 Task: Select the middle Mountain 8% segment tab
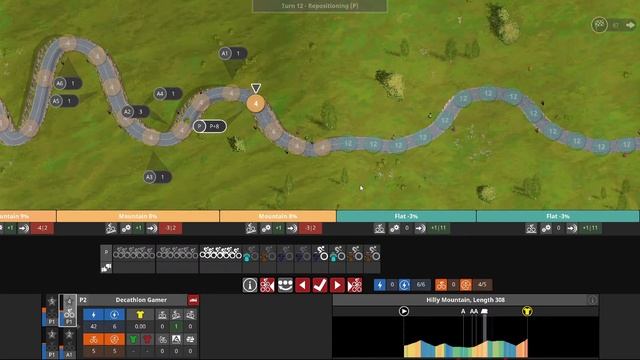click(138, 216)
